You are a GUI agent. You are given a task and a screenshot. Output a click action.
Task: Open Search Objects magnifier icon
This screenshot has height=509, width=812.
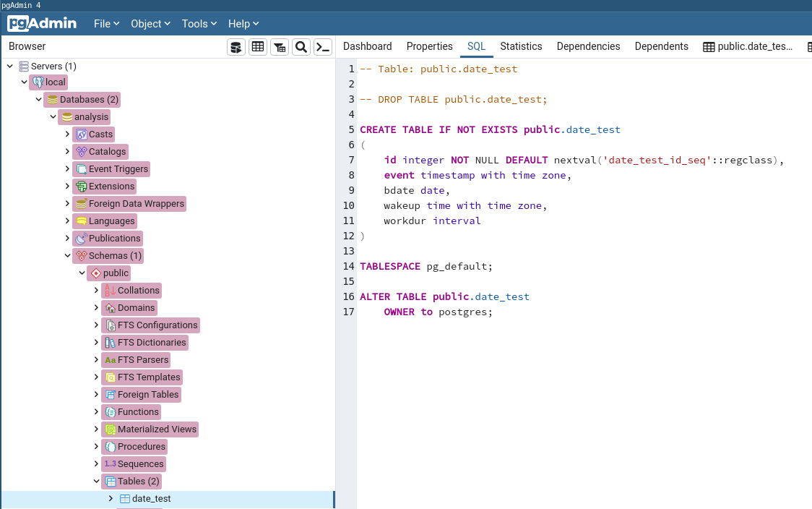pos(301,48)
